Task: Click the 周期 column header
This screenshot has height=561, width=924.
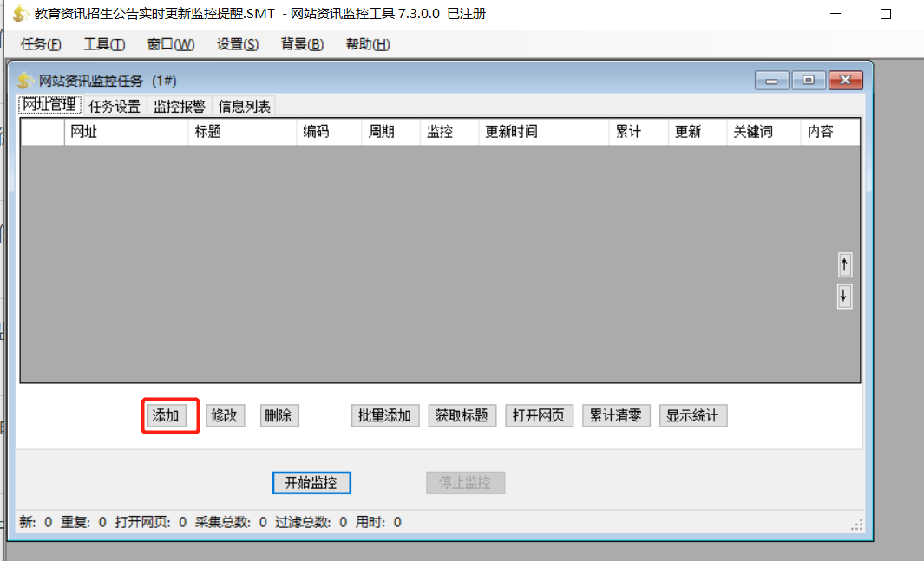Action: 390,132
